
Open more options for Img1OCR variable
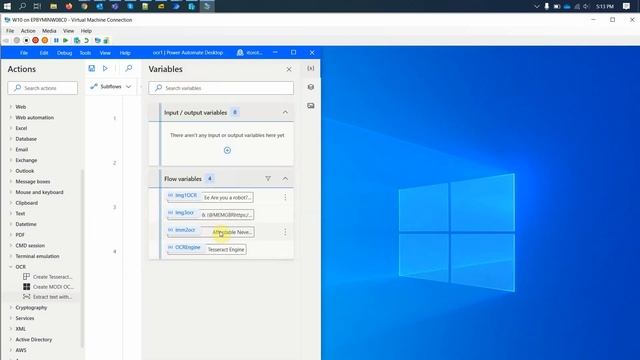point(285,198)
